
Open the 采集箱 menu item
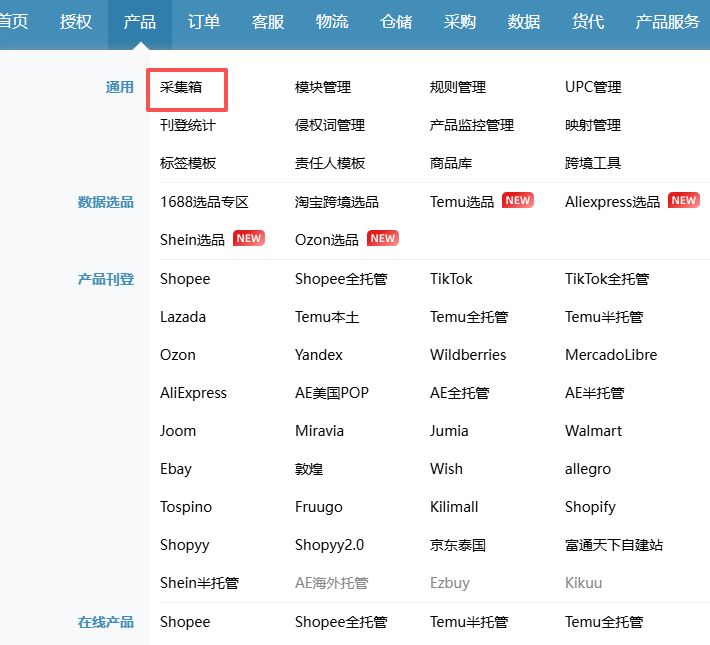click(181, 88)
